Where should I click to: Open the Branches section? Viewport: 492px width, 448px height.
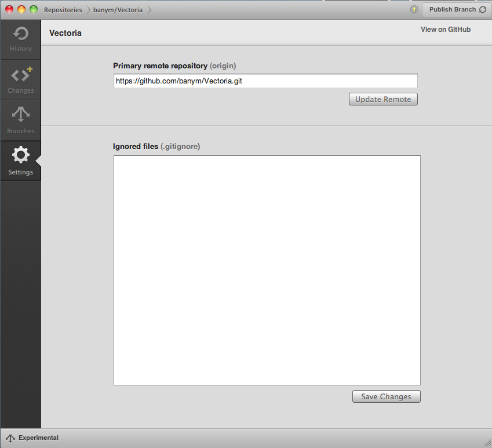(20, 121)
